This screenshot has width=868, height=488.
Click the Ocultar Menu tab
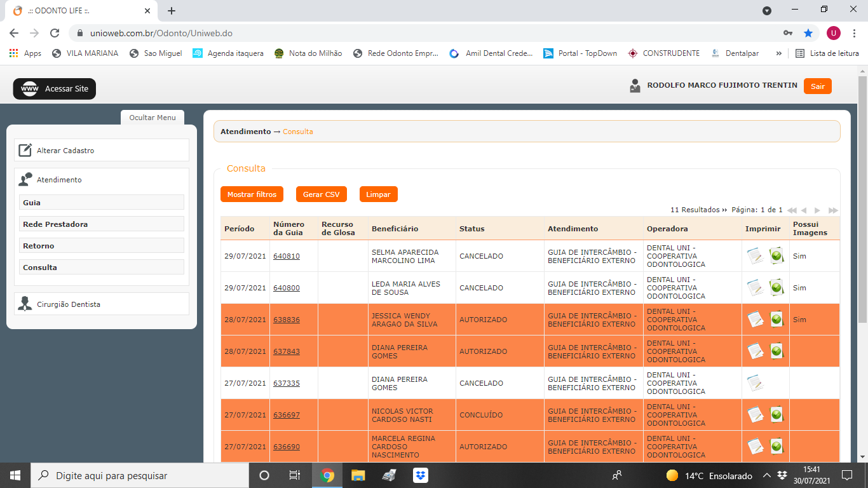[x=153, y=118]
